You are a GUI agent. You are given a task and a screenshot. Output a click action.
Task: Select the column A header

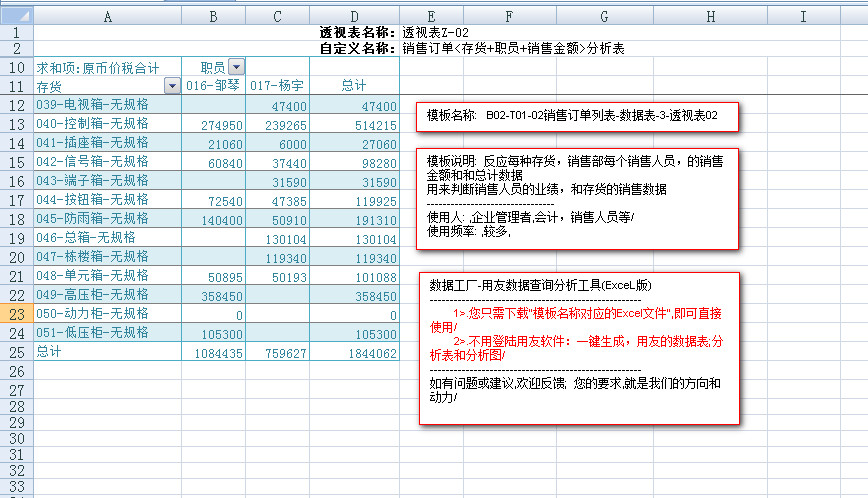(107, 16)
